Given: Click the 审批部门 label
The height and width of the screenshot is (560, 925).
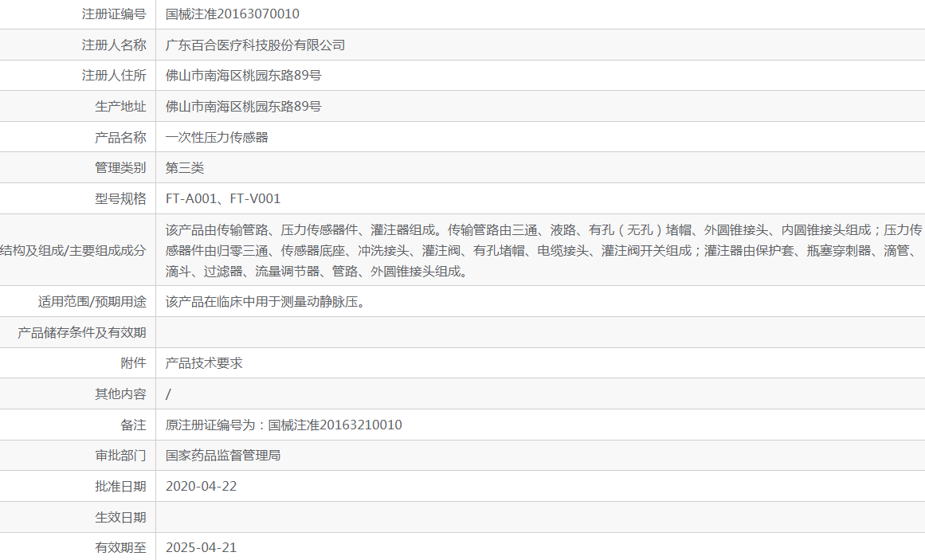Looking at the screenshot, I should (120, 456).
